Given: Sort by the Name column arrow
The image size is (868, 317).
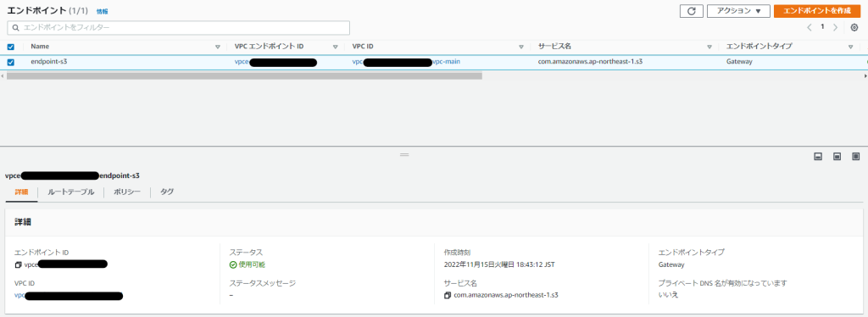Looking at the screenshot, I should click(218, 47).
